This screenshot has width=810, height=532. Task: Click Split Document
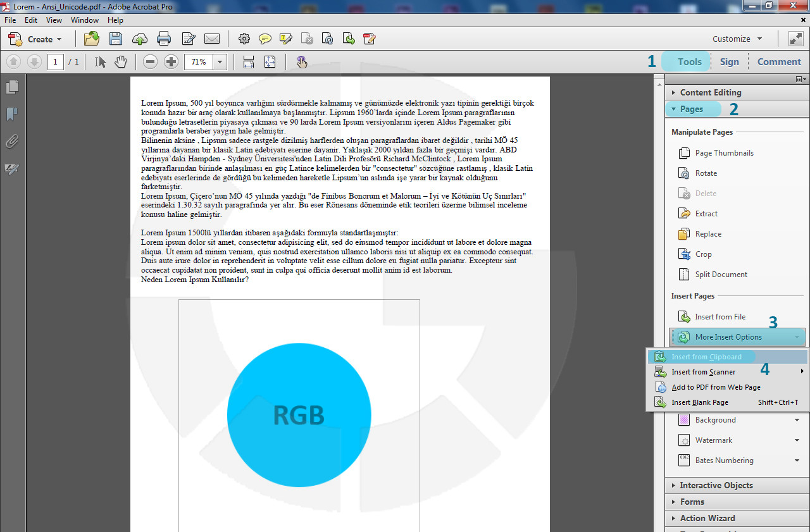click(x=713, y=275)
